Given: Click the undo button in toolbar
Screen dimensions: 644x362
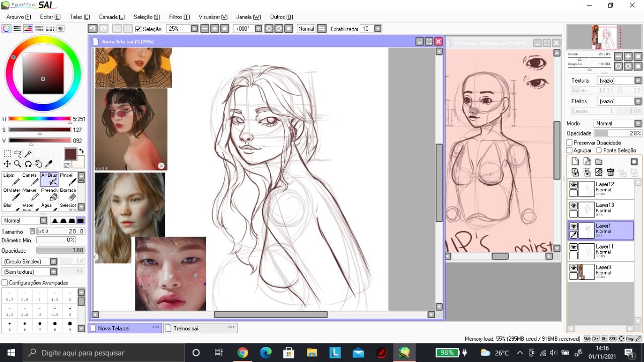Looking at the screenshot, I should [x=92, y=29].
